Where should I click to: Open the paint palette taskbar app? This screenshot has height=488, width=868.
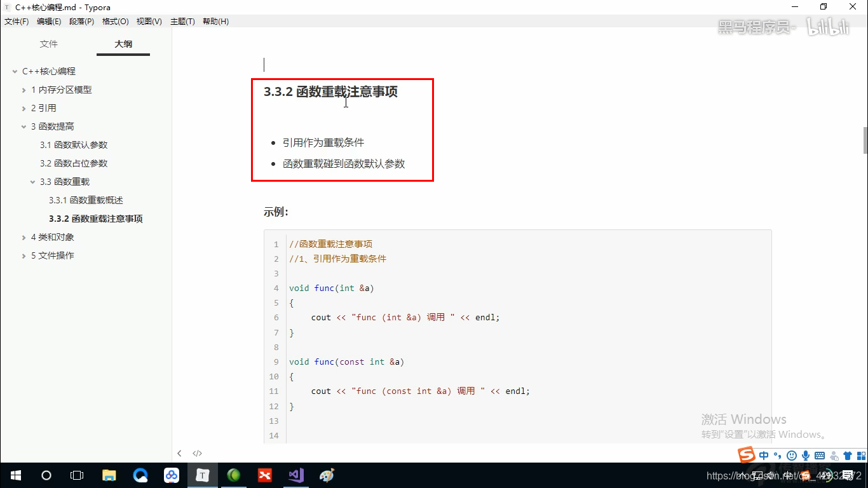tap(327, 475)
